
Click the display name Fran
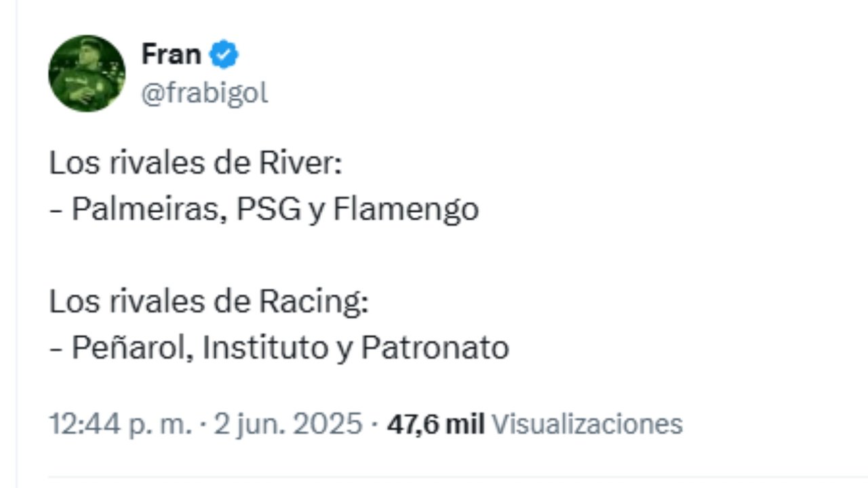171,54
